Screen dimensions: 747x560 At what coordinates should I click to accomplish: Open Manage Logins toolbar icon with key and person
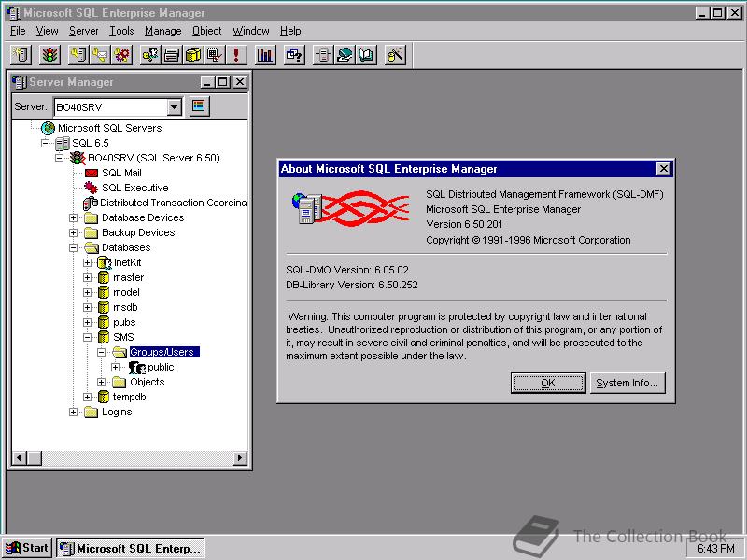(x=150, y=55)
